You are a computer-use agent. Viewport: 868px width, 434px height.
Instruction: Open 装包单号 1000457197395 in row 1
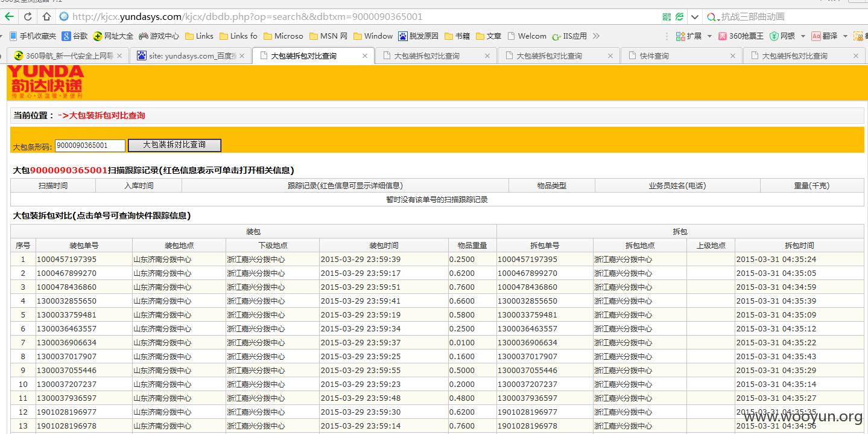click(66, 260)
